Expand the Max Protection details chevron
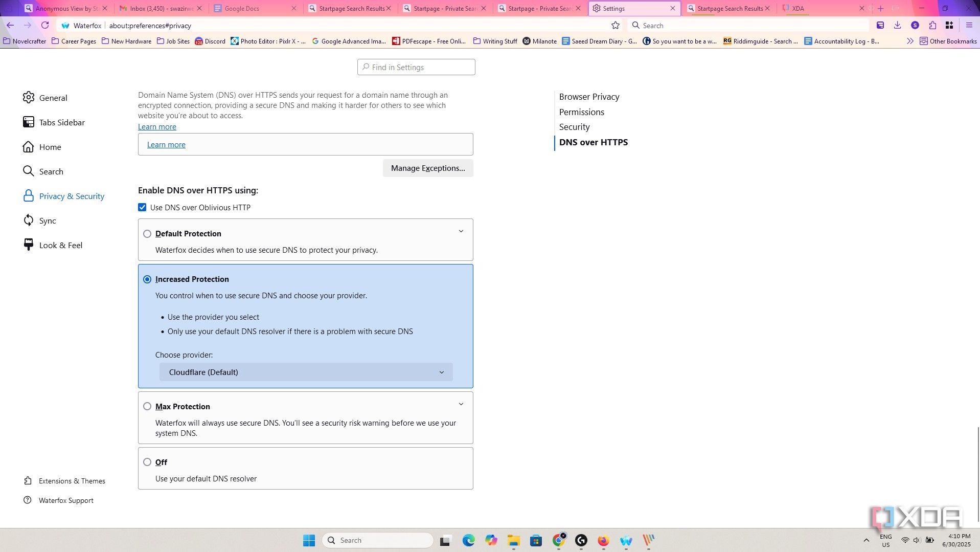This screenshot has height=552, width=980. tap(461, 404)
